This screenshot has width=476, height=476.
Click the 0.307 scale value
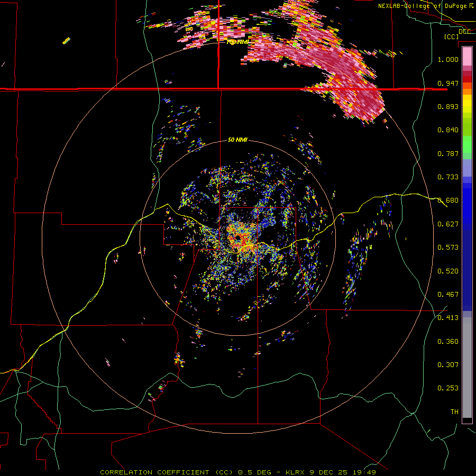[x=448, y=365]
